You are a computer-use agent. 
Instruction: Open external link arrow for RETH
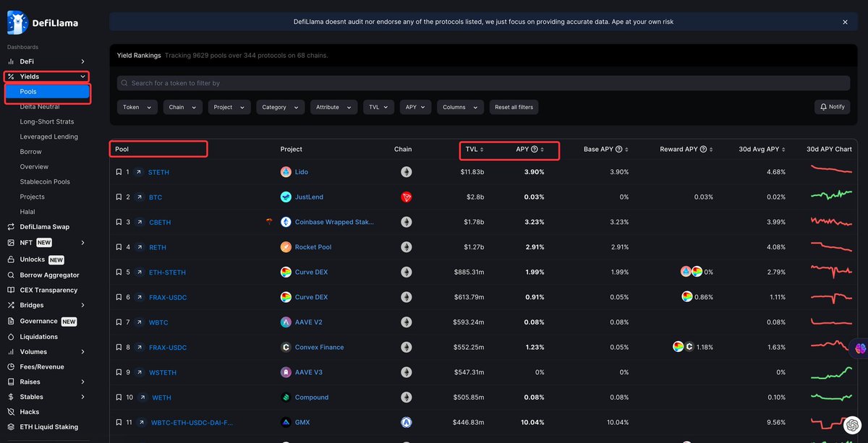pyautogui.click(x=139, y=247)
